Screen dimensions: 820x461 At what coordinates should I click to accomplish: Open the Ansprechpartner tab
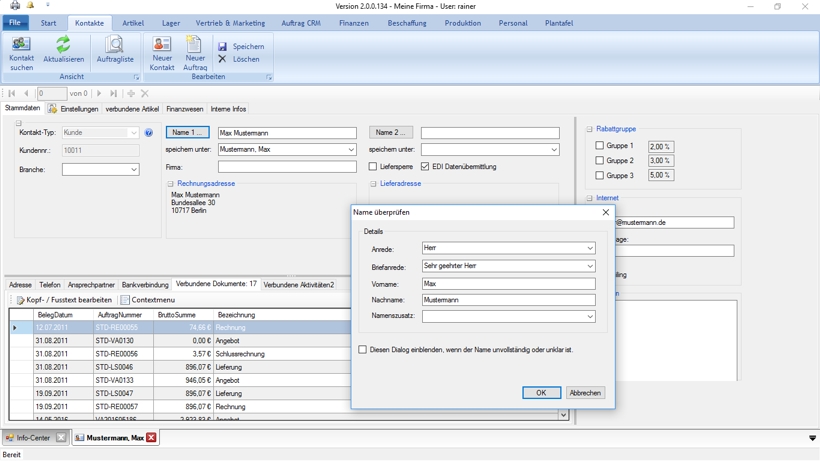coord(91,285)
